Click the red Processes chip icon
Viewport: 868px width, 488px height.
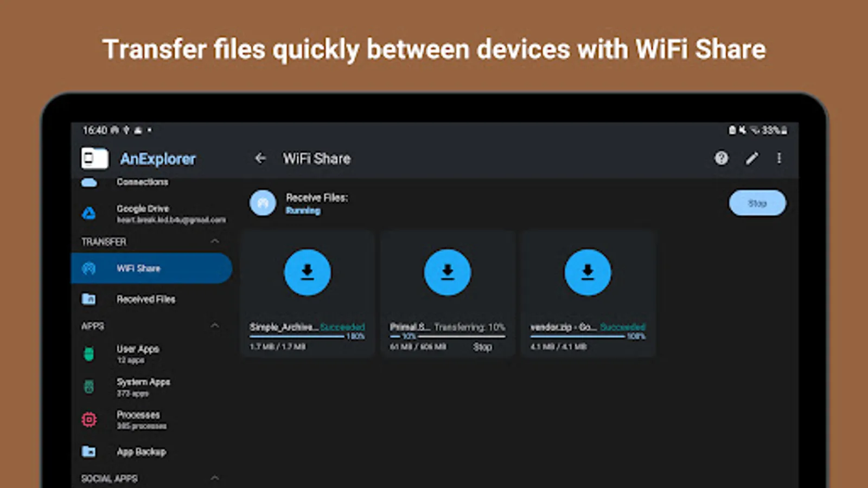(x=89, y=420)
